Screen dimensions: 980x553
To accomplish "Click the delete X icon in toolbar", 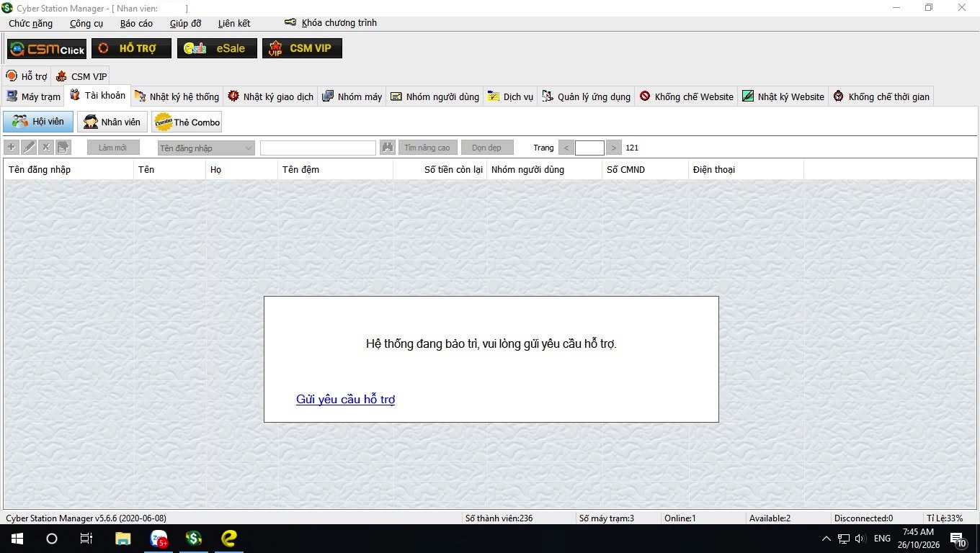I will (x=46, y=148).
